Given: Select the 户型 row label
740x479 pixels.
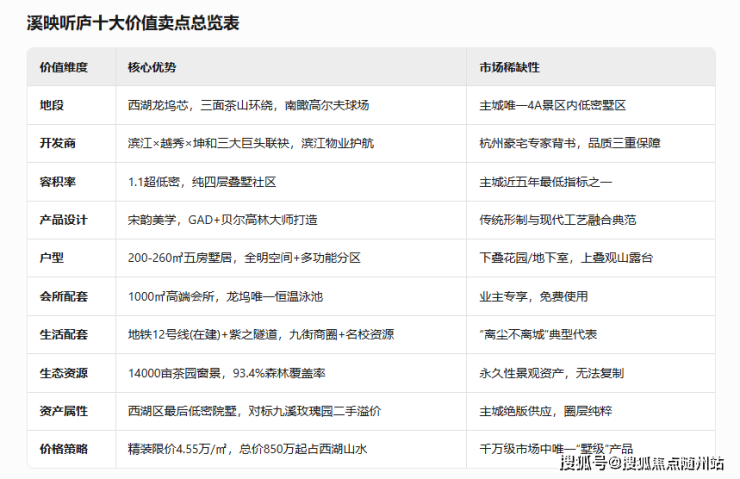Looking at the screenshot, I should tap(51, 258).
